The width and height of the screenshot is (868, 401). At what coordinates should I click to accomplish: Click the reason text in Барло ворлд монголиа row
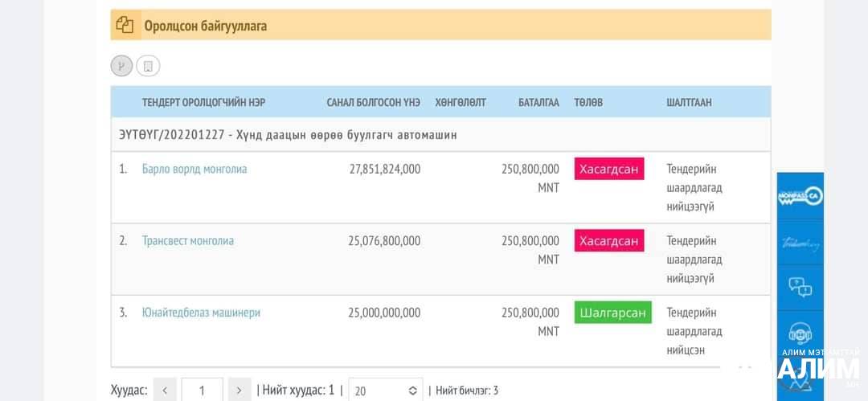coord(694,188)
